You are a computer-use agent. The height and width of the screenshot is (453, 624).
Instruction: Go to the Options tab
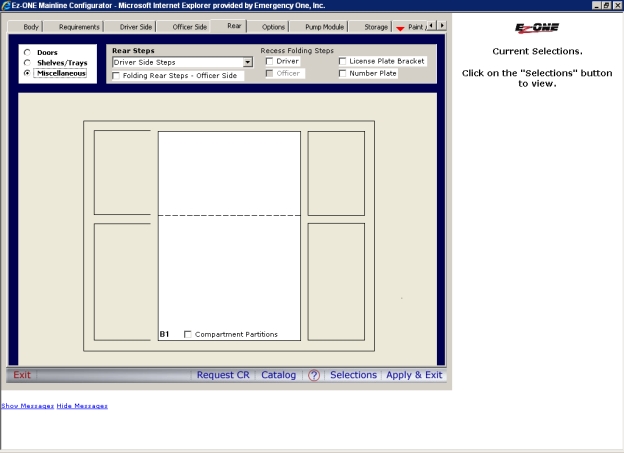(x=273, y=27)
